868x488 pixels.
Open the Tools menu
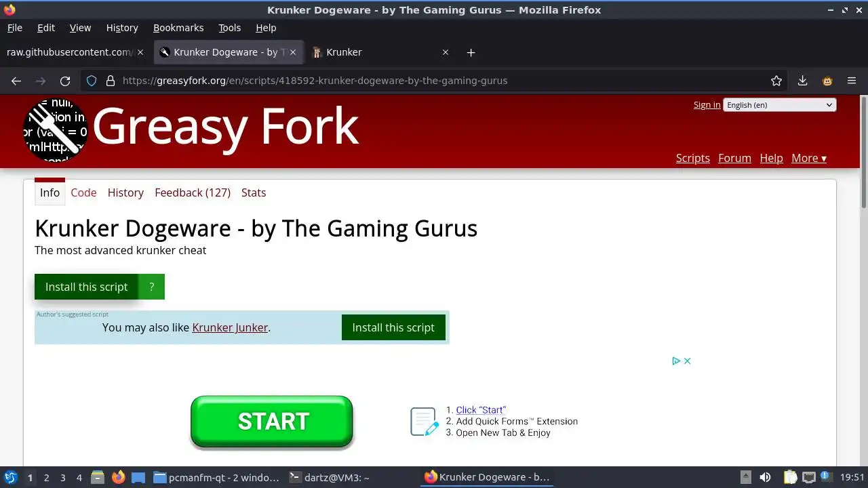[229, 28]
